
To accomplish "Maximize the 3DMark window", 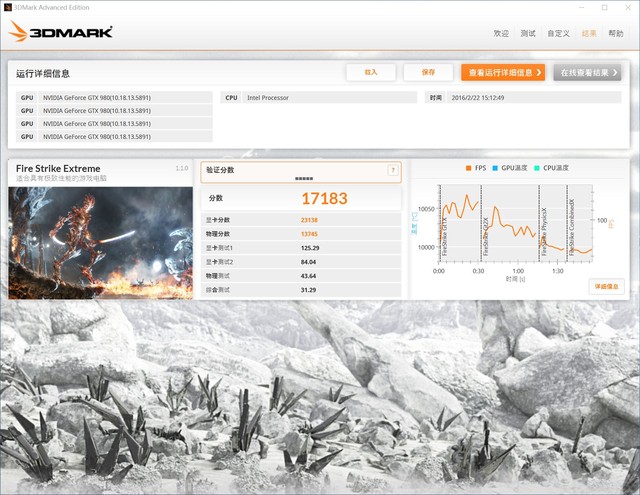I will coord(603,6).
